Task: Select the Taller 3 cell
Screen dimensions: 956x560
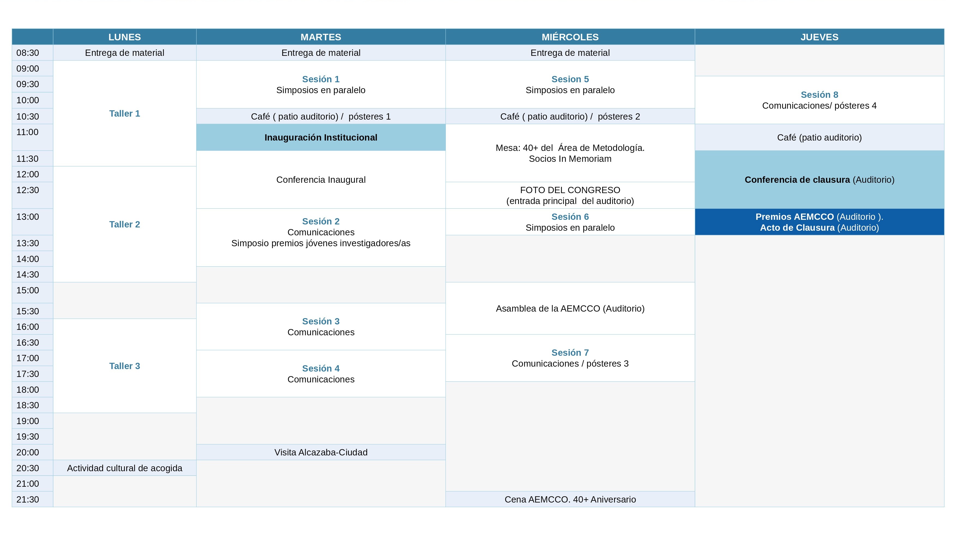Action: click(125, 366)
